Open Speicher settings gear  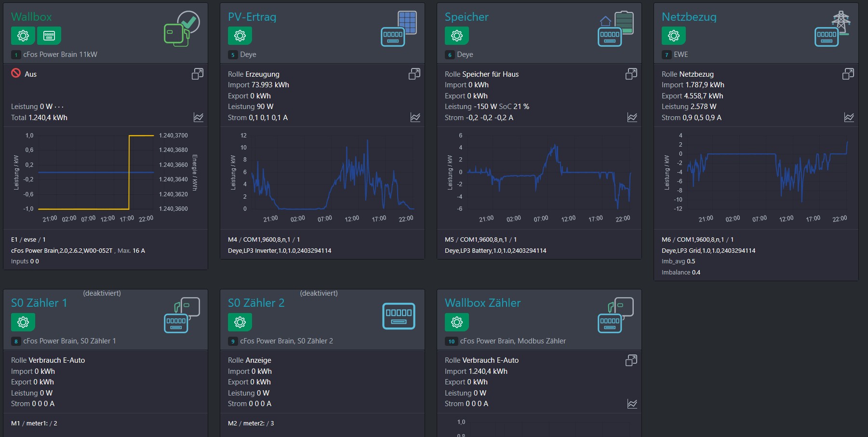tap(457, 36)
